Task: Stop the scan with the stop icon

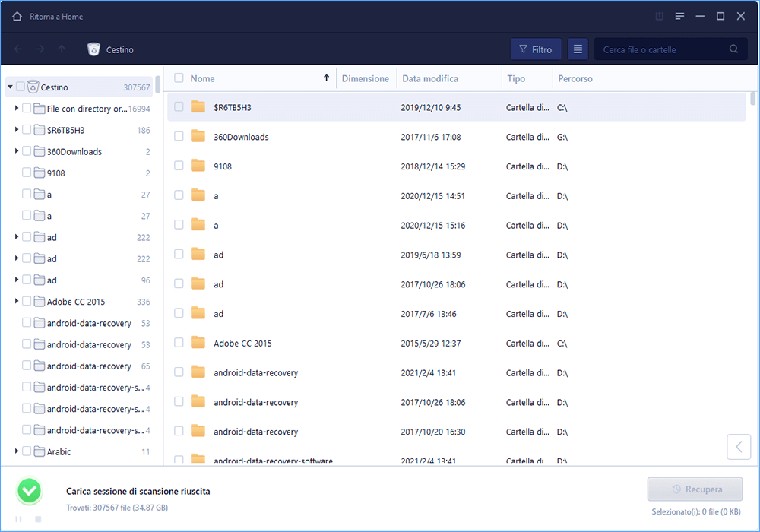Action: click(x=38, y=519)
